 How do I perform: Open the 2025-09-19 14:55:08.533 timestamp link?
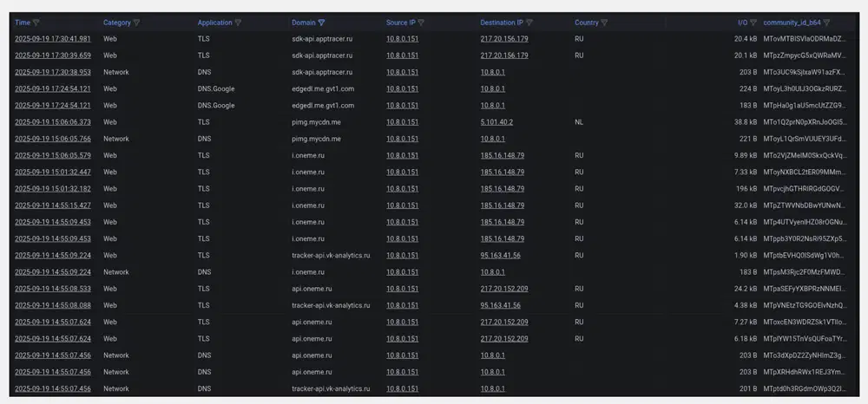(53, 289)
